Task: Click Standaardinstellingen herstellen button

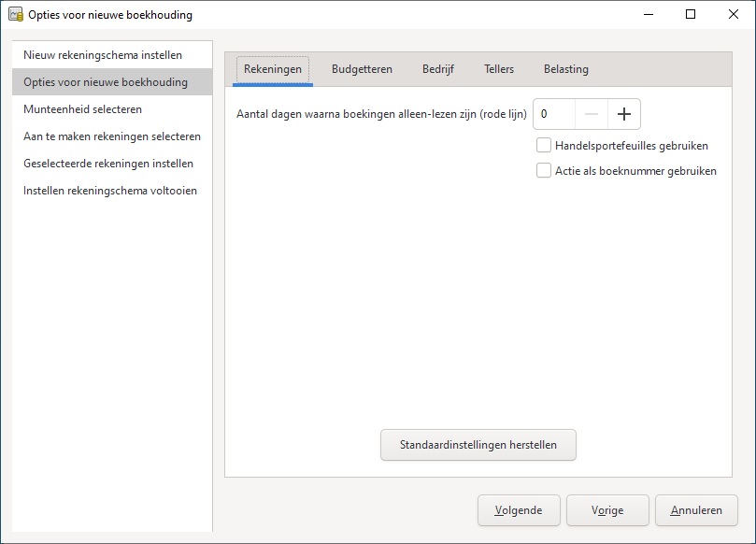Action: (x=478, y=445)
